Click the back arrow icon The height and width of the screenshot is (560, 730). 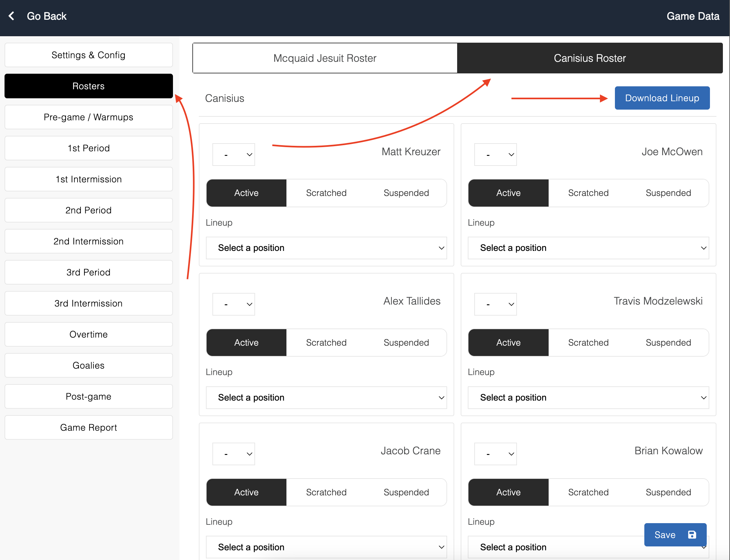(x=12, y=16)
